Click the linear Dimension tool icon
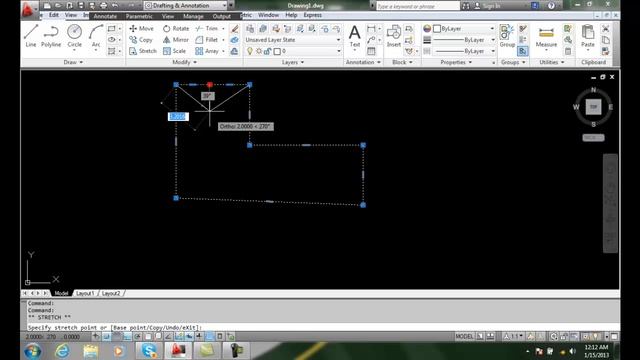640x360 pixels. 371,29
